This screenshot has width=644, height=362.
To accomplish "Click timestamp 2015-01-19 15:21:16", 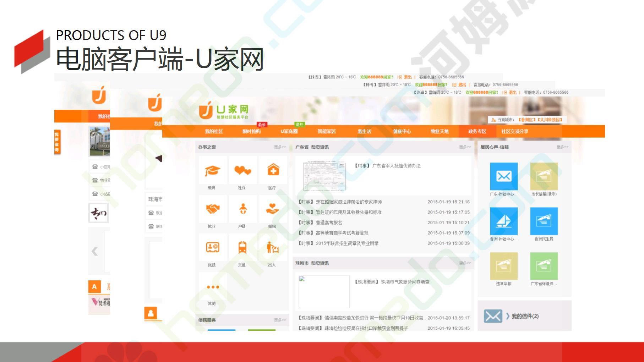I will click(448, 202).
